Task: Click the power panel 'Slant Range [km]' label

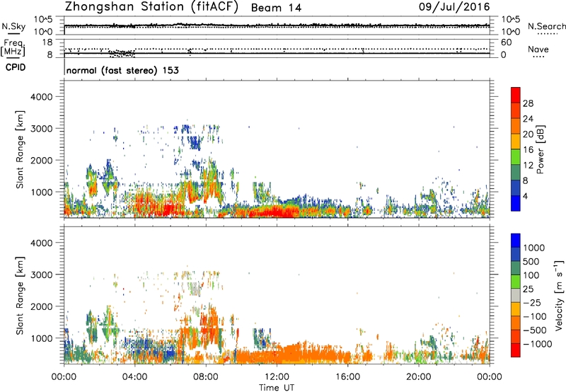Action: pyautogui.click(x=20, y=149)
